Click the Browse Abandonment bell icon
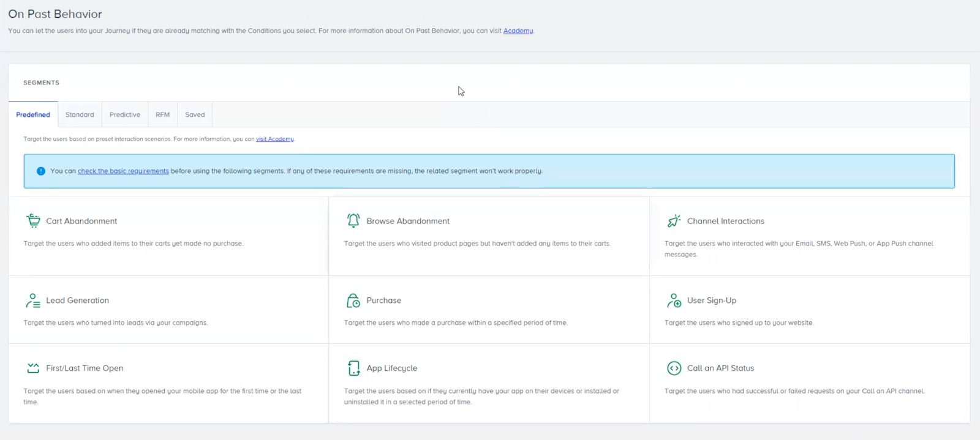 click(353, 220)
